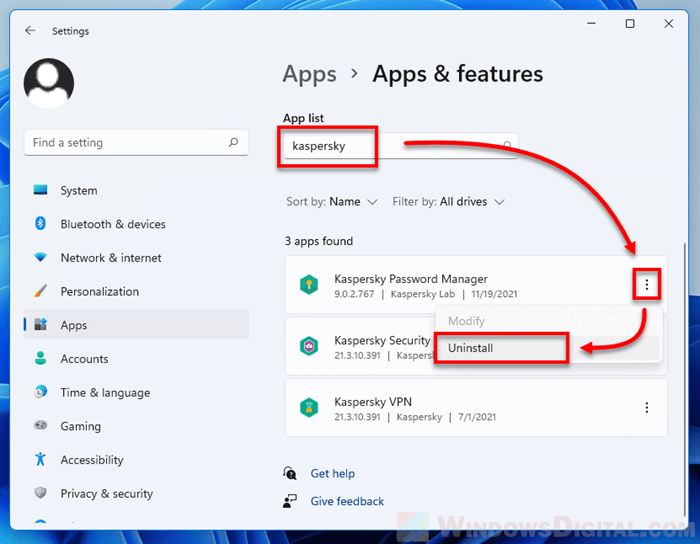This screenshot has height=544, width=700.
Task: Click the App list search field with kaspersky
Action: tap(401, 146)
